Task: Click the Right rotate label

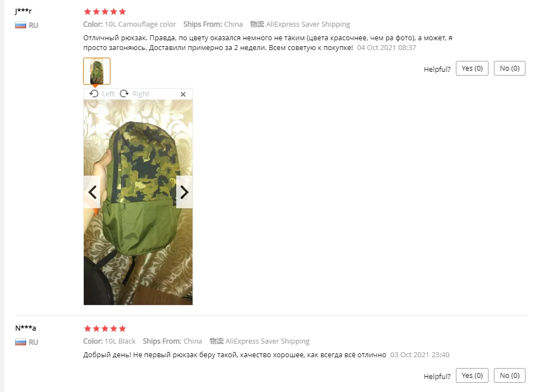Action: coord(141,94)
